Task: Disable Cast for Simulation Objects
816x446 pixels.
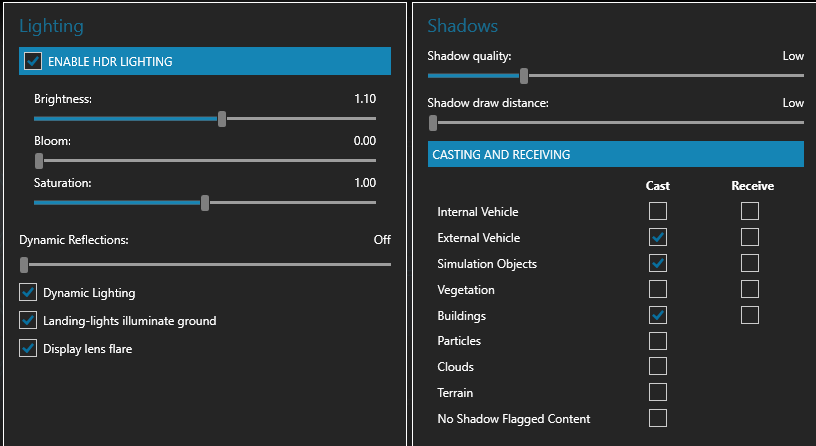Action: pyautogui.click(x=658, y=263)
